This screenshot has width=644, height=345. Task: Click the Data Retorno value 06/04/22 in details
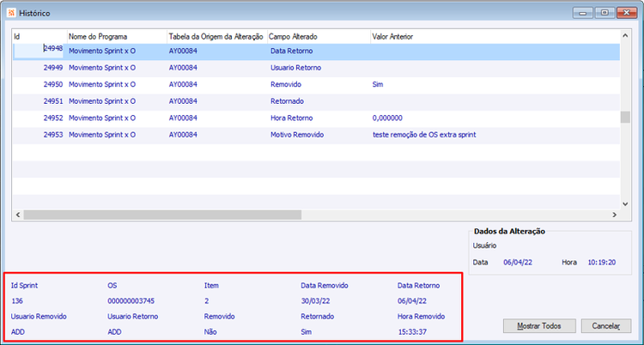tap(412, 301)
